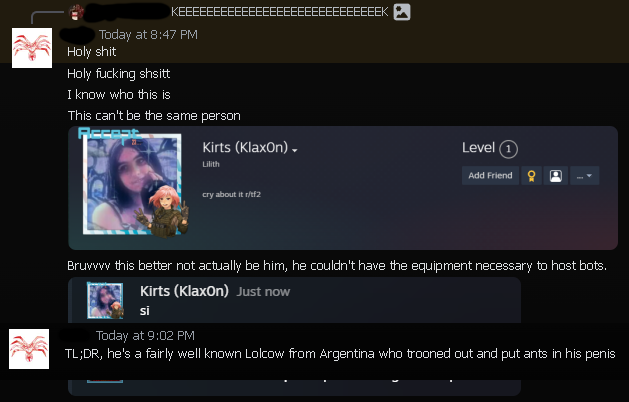Click the gold award ribbon icon
Viewport: 629px width, 402px height.
pos(531,176)
